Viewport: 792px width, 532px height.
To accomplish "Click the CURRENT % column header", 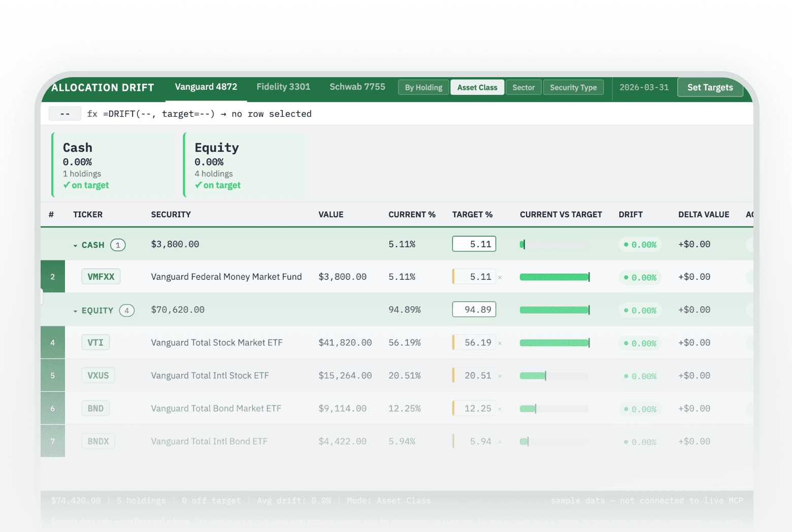I will tap(412, 214).
